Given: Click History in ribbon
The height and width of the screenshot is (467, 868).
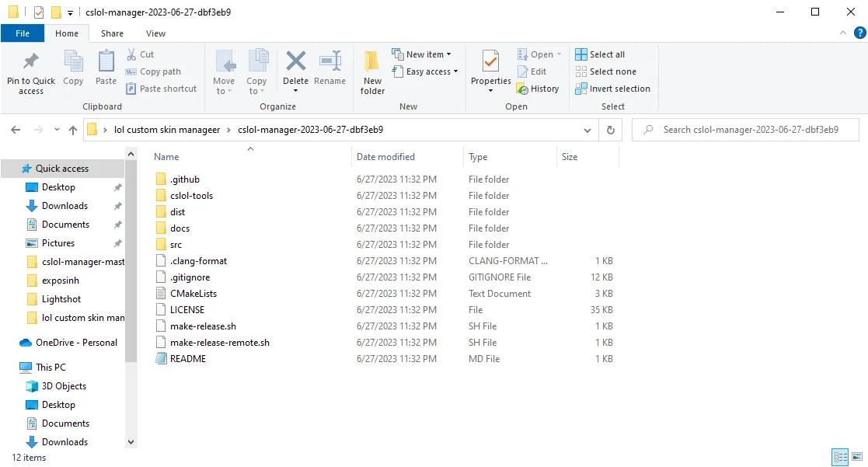Looking at the screenshot, I should click(x=538, y=89).
